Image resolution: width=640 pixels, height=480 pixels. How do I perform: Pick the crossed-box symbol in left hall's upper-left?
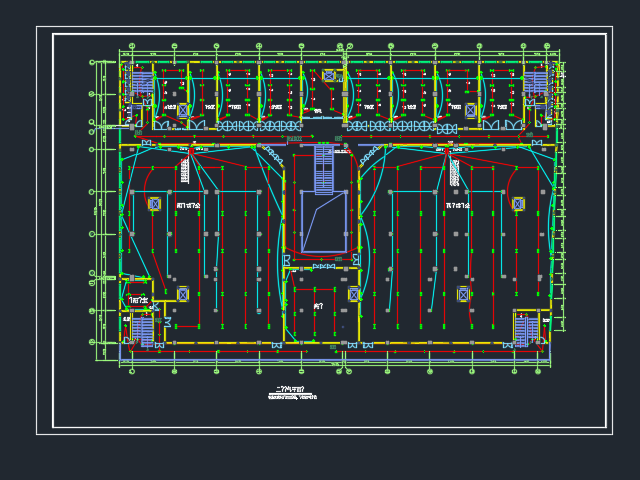click(x=154, y=204)
